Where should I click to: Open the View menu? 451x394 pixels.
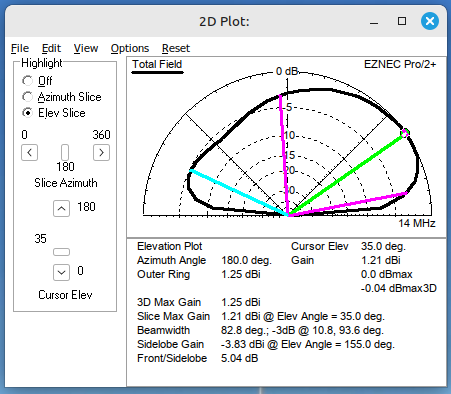tap(86, 48)
